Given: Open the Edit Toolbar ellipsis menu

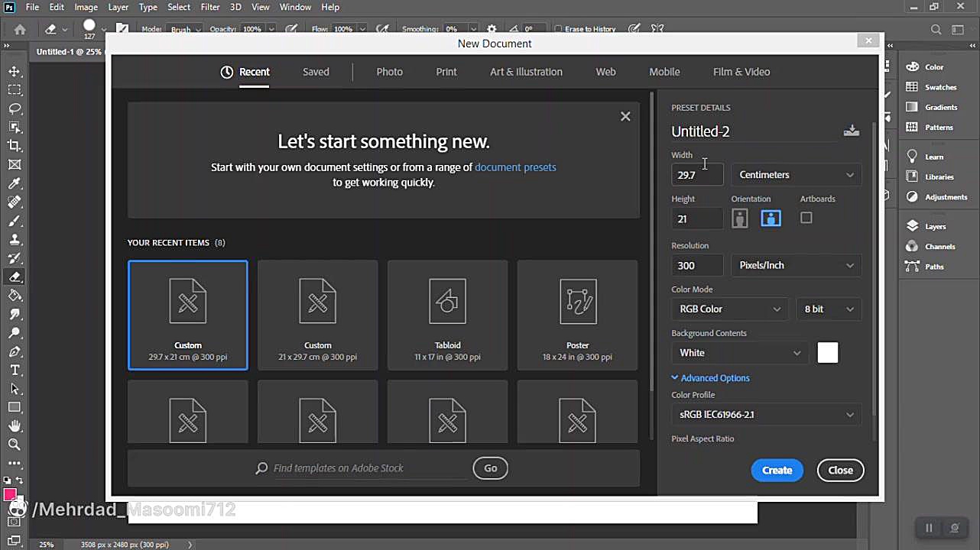Looking at the screenshot, I should click(15, 463).
